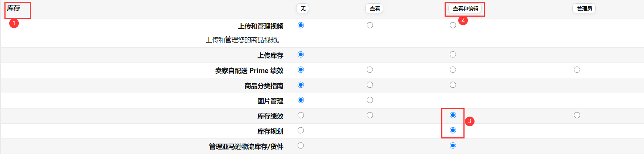Click the 查看和编辑 column header button

(465, 9)
